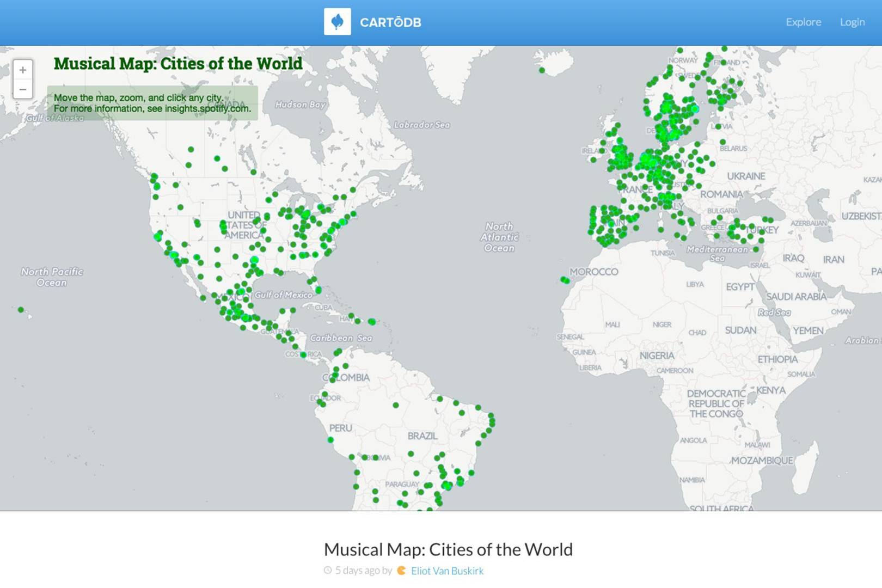Click the page title below the map
The image size is (882, 588).
[x=448, y=549]
